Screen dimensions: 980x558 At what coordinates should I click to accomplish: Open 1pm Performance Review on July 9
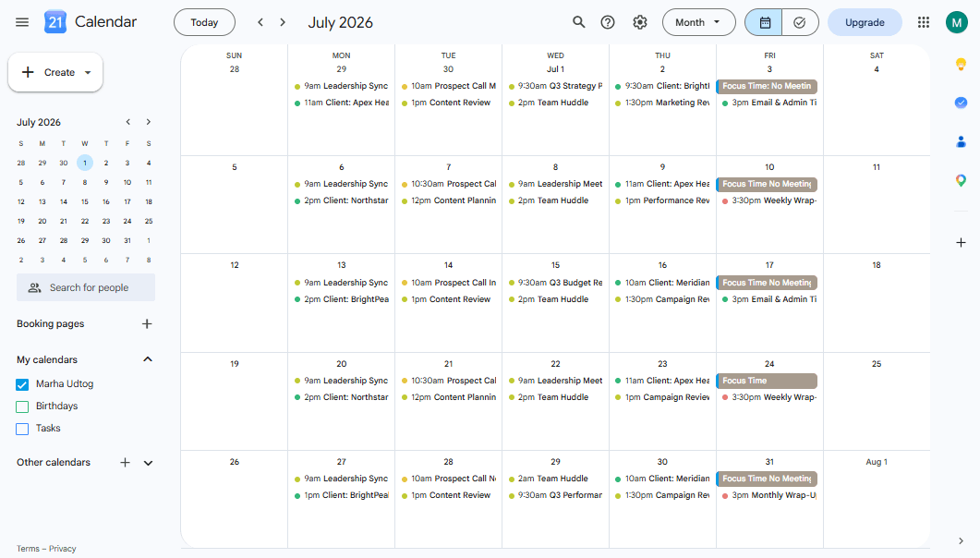pyautogui.click(x=662, y=200)
